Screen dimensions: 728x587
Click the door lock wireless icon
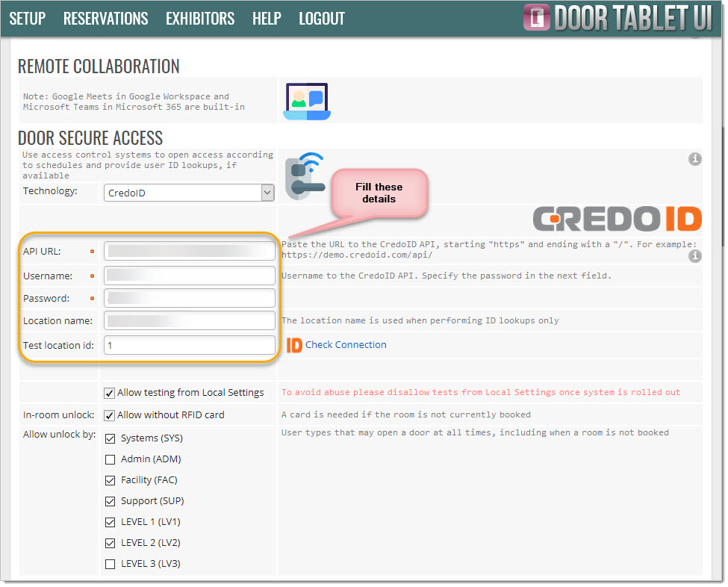305,176
